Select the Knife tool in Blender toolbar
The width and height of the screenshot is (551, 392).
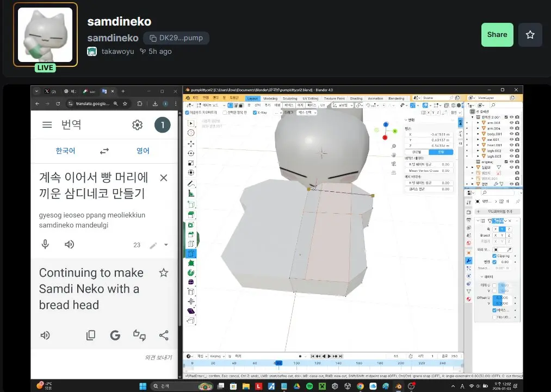191,253
